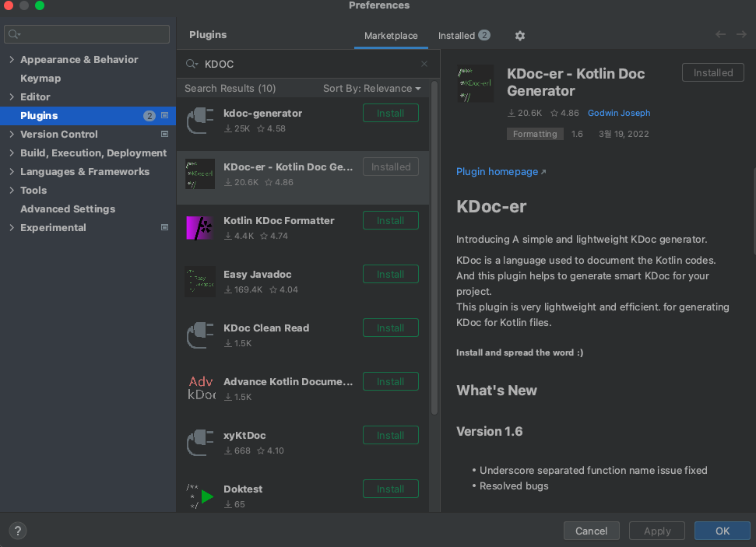The width and height of the screenshot is (756, 547).
Task: Expand Appearance & Behavior settings
Action: 12,59
